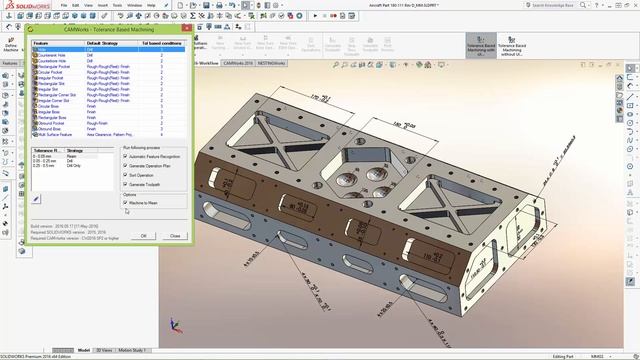Toggle the Automatic Feature Recognition checkbox

click(125, 156)
